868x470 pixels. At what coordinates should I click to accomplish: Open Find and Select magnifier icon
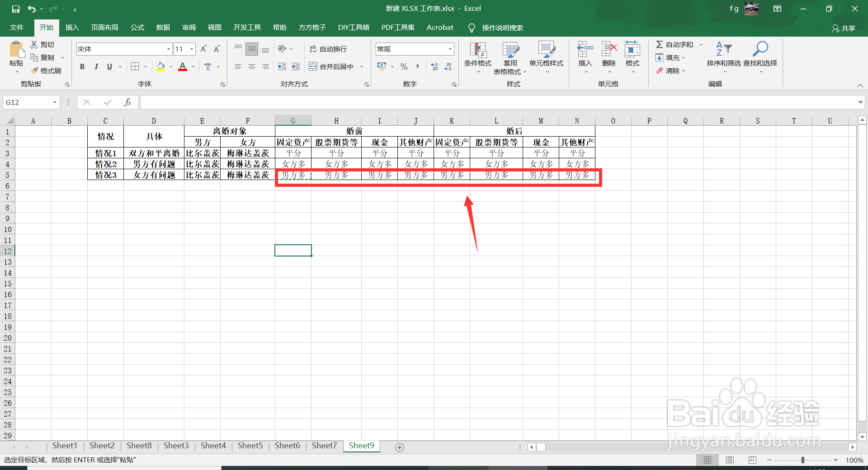(x=760, y=49)
